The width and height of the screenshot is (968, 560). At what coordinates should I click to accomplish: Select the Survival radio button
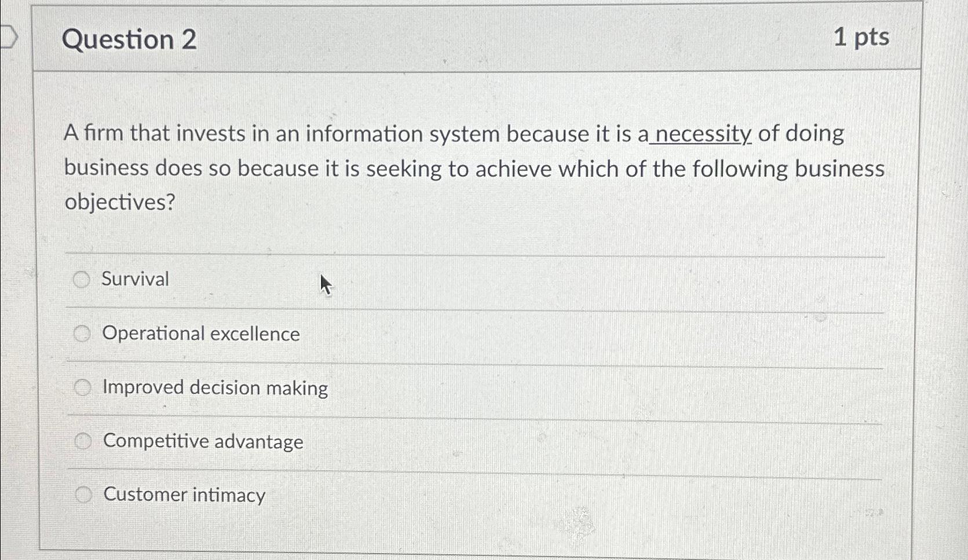[82, 280]
